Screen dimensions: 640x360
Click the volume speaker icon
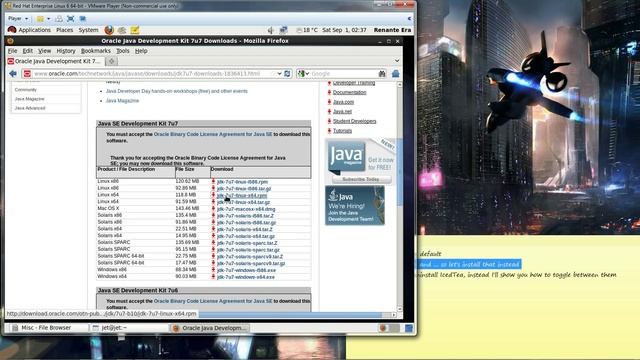tap(270, 30)
